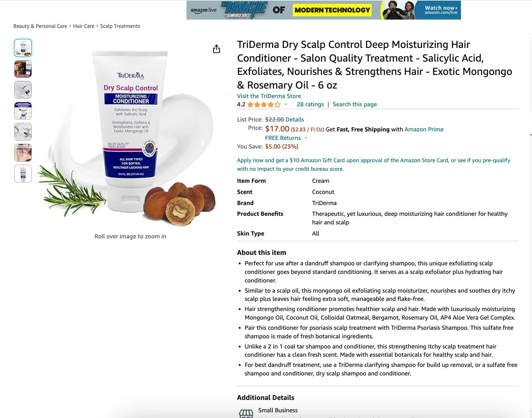This screenshot has height=418, width=532.
Task: Click the Amazon Prime link
Action: [424, 129]
